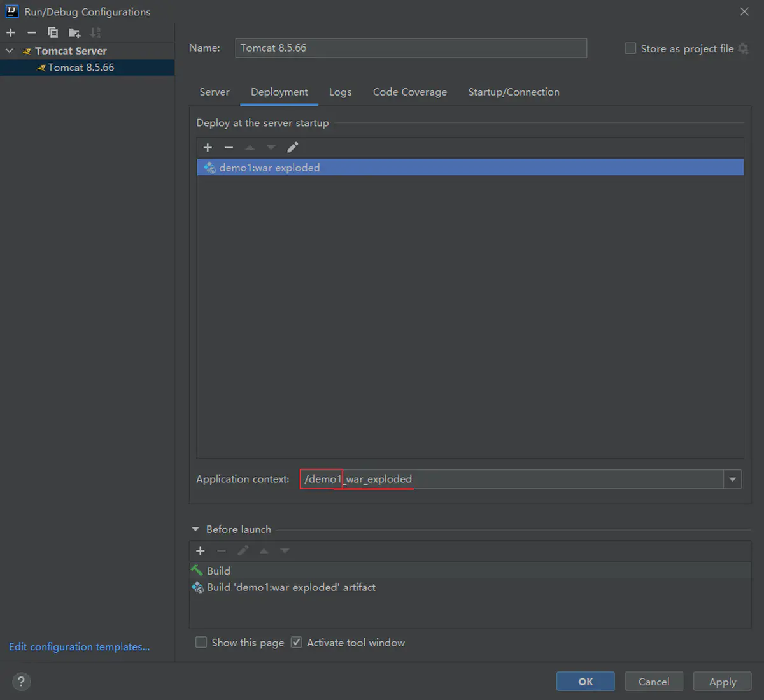Switch to the Server tab
The width and height of the screenshot is (764, 700).
pyautogui.click(x=215, y=92)
